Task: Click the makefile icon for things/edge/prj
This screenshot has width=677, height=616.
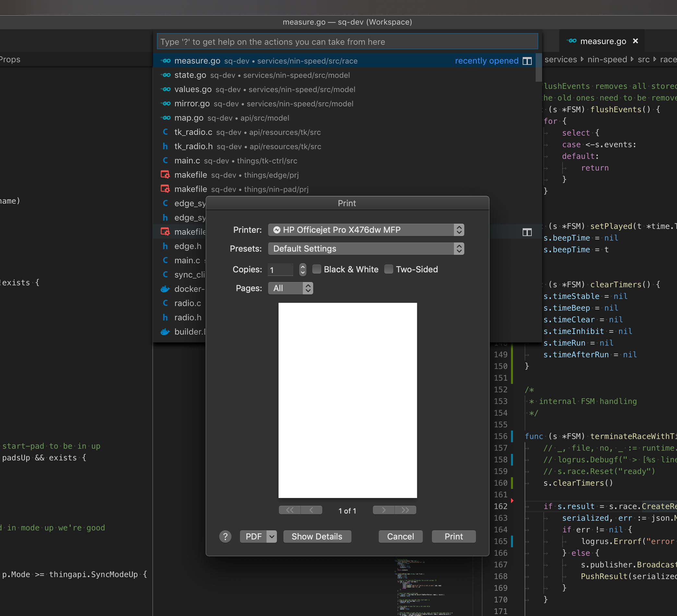Action: point(165,175)
